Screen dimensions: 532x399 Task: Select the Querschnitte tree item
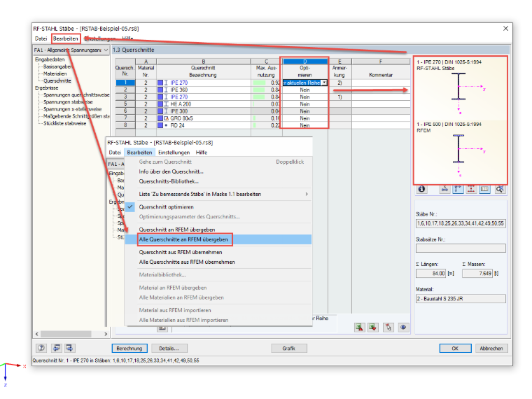pyautogui.click(x=57, y=80)
